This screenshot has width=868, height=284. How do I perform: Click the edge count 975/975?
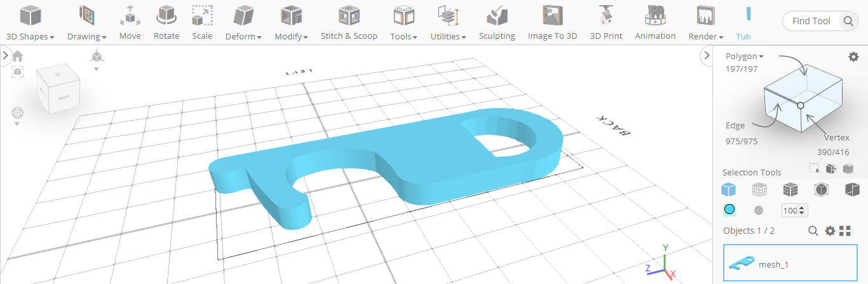click(x=742, y=141)
